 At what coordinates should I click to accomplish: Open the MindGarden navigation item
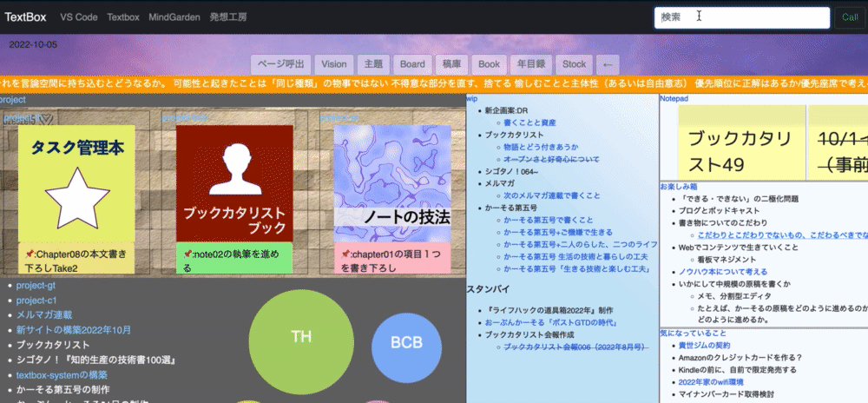point(174,17)
